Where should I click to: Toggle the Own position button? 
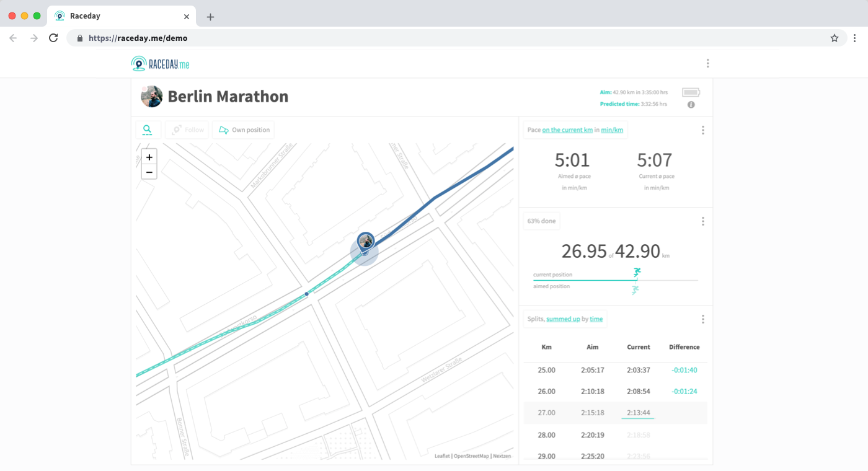pyautogui.click(x=244, y=130)
